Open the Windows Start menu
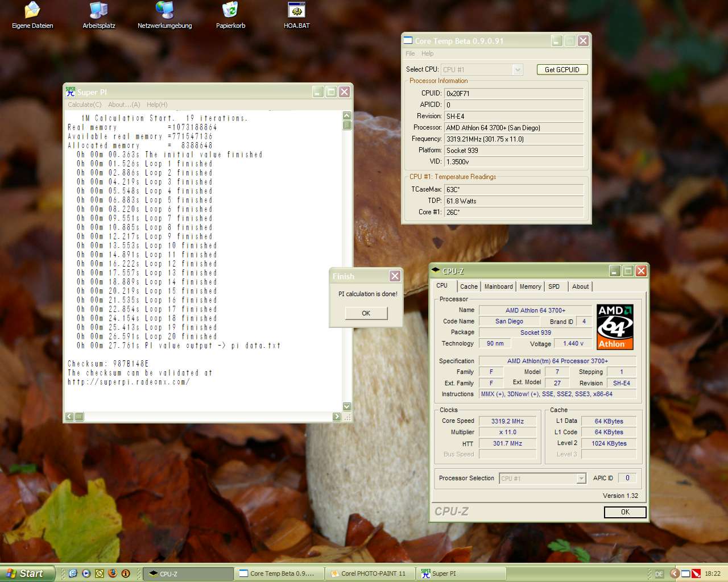Image resolution: width=728 pixels, height=582 pixels. point(27,573)
